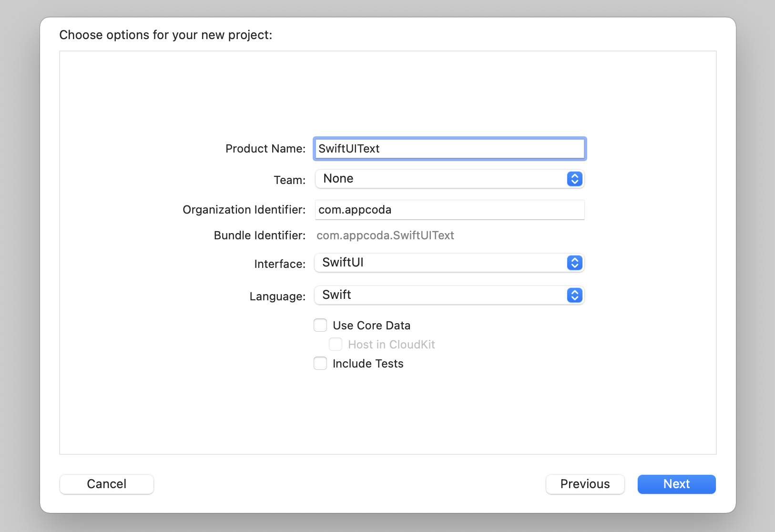The width and height of the screenshot is (775, 532).
Task: Click the Interface popup chevron icon
Action: (574, 263)
